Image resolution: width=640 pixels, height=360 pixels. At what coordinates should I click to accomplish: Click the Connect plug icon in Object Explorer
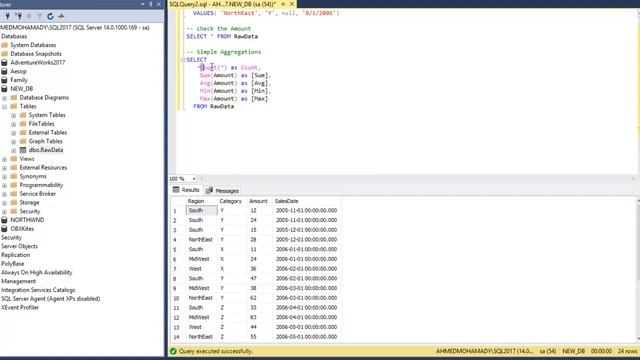(x=7, y=16)
